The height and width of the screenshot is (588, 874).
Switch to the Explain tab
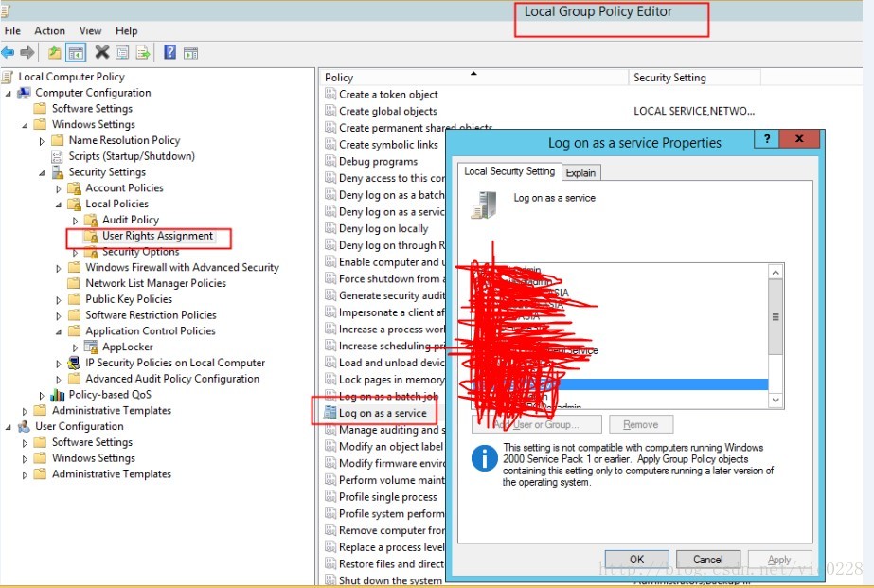point(580,172)
